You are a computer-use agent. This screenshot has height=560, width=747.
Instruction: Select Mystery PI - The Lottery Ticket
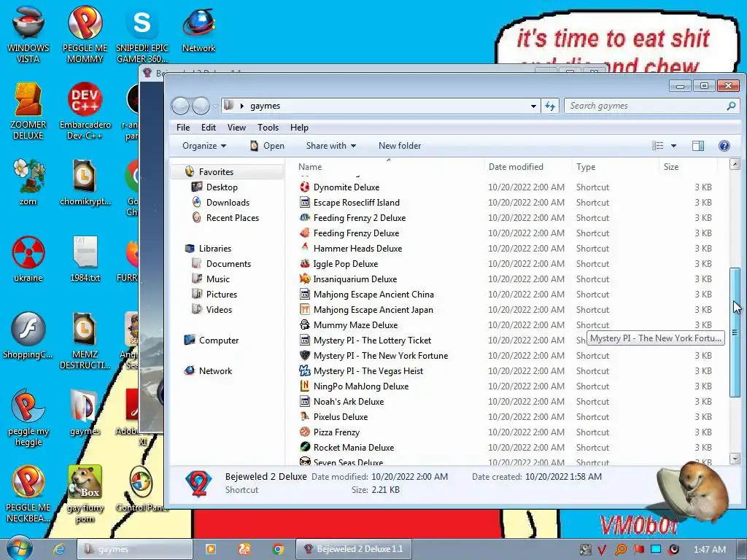372,340
